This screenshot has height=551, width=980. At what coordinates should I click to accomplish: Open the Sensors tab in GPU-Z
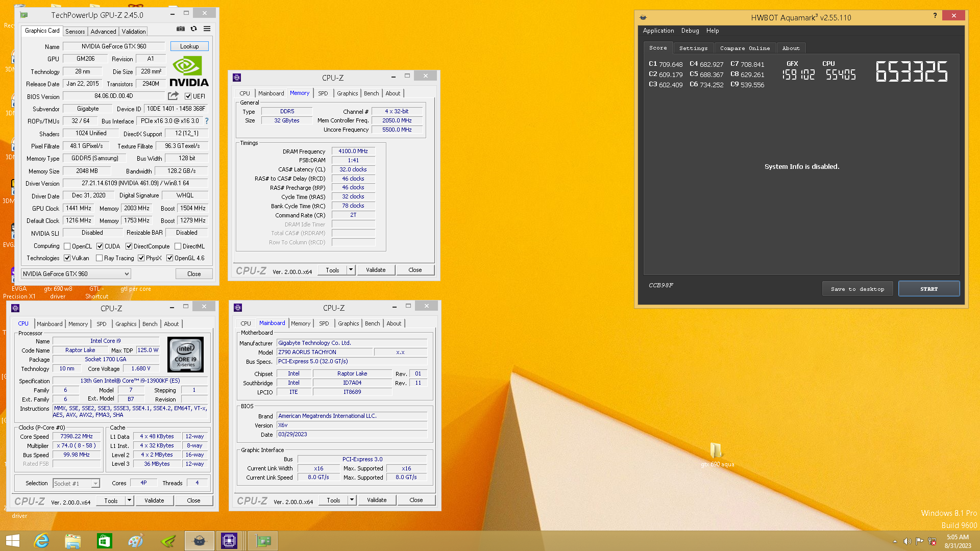(x=75, y=32)
